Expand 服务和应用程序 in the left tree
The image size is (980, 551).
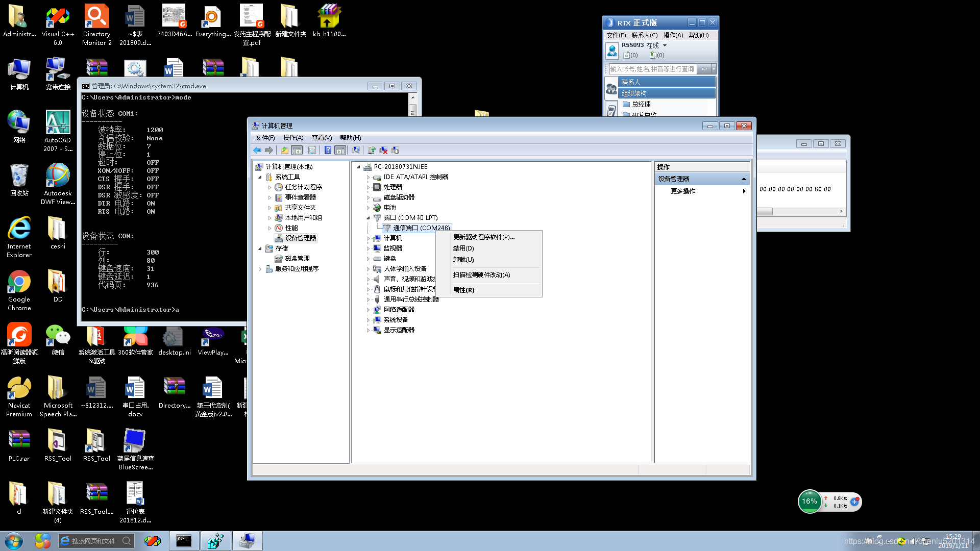[x=260, y=269]
